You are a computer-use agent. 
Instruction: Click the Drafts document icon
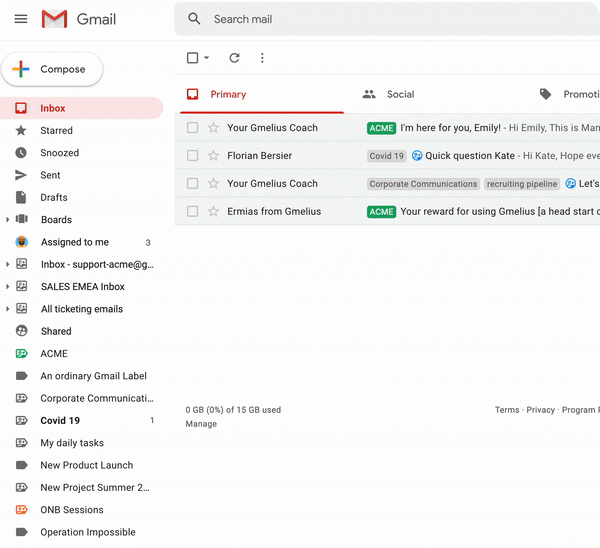click(x=21, y=197)
